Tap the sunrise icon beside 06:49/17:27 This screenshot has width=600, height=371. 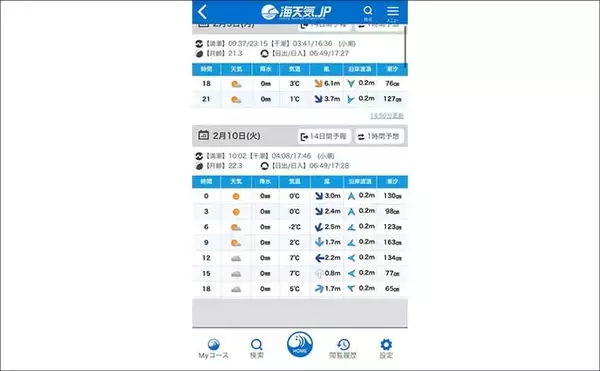264,54
